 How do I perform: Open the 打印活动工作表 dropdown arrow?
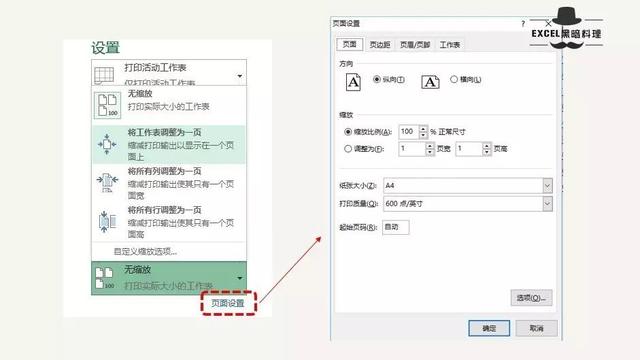click(x=240, y=76)
